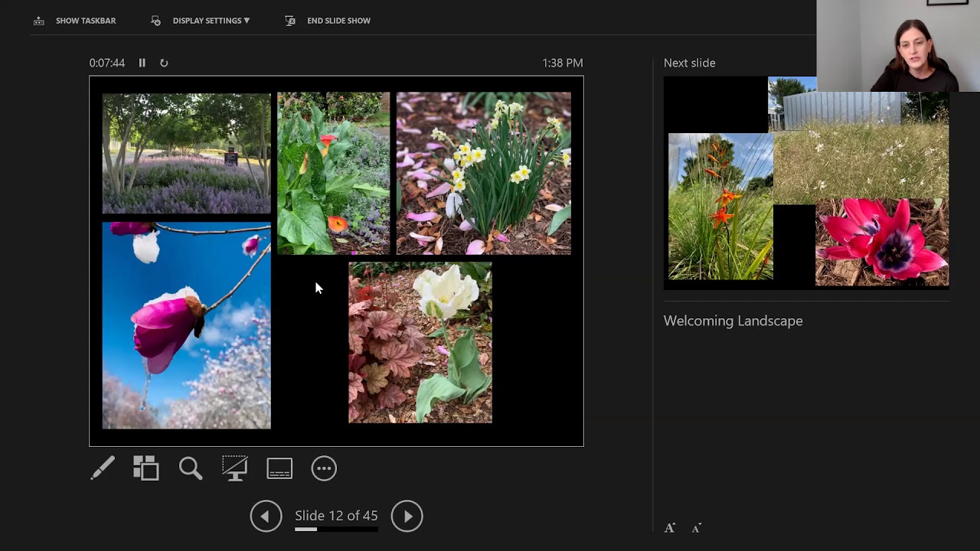Screen dimensions: 980x551
Task: Click the elapsed time 0:07:44
Action: coord(106,63)
